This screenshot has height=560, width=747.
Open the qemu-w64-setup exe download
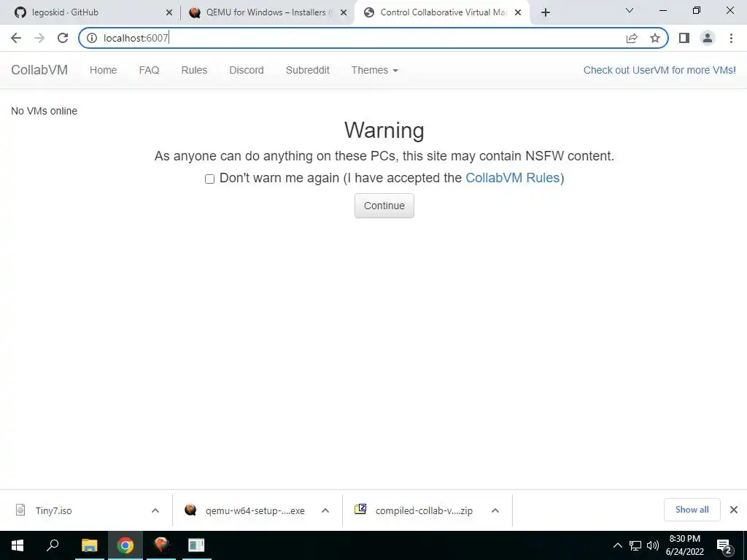coord(255,510)
